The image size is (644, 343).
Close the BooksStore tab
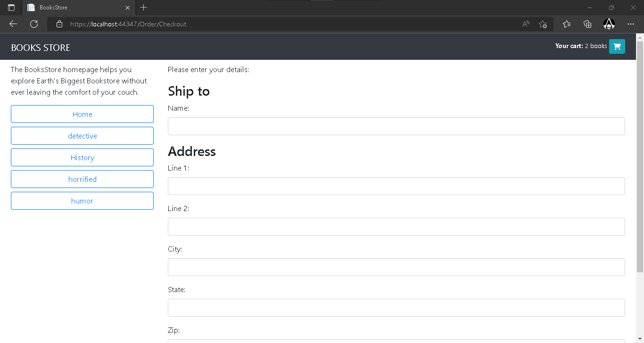(x=128, y=8)
